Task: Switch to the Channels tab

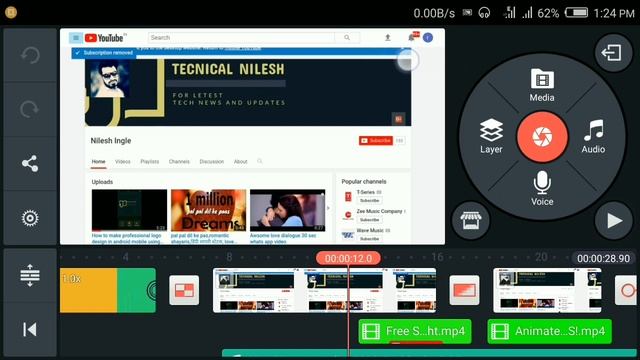Action: (x=179, y=162)
